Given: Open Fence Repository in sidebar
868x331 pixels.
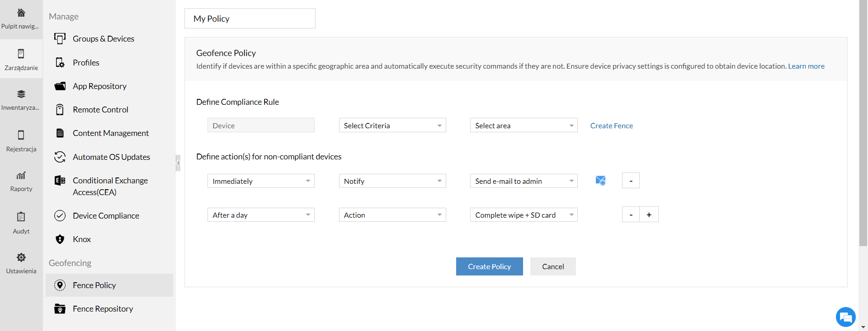Looking at the screenshot, I should click(103, 309).
